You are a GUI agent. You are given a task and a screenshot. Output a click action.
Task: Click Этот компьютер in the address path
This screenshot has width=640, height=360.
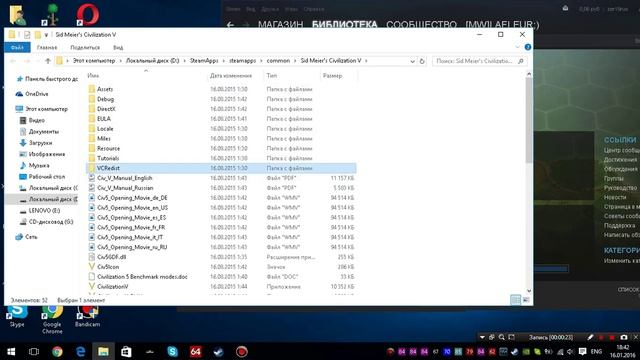[93, 61]
